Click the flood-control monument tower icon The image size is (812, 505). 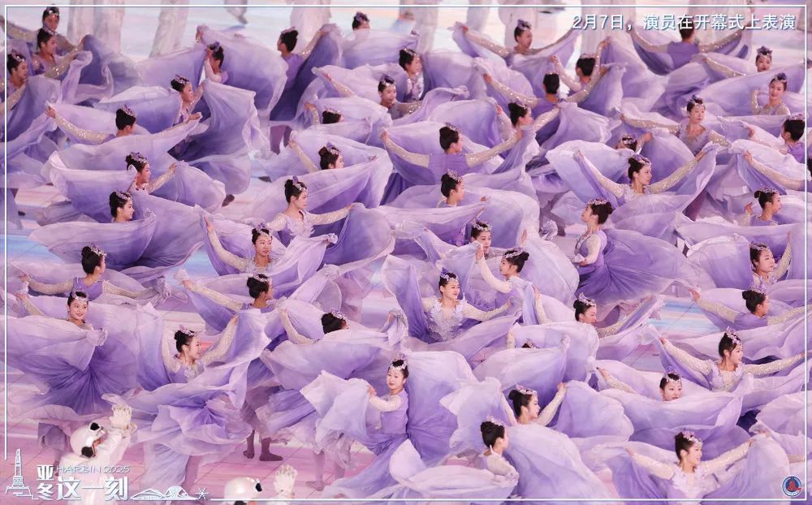18,473
